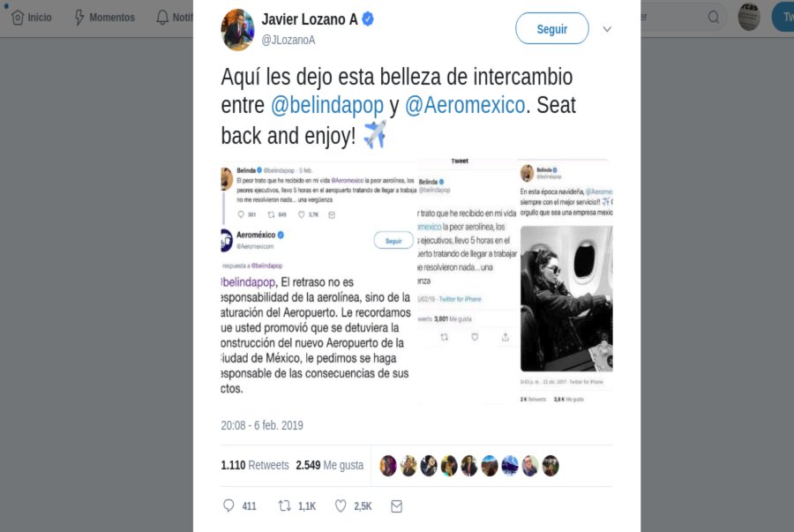
Task: Go to Inicio home tab
Action: coord(32,18)
